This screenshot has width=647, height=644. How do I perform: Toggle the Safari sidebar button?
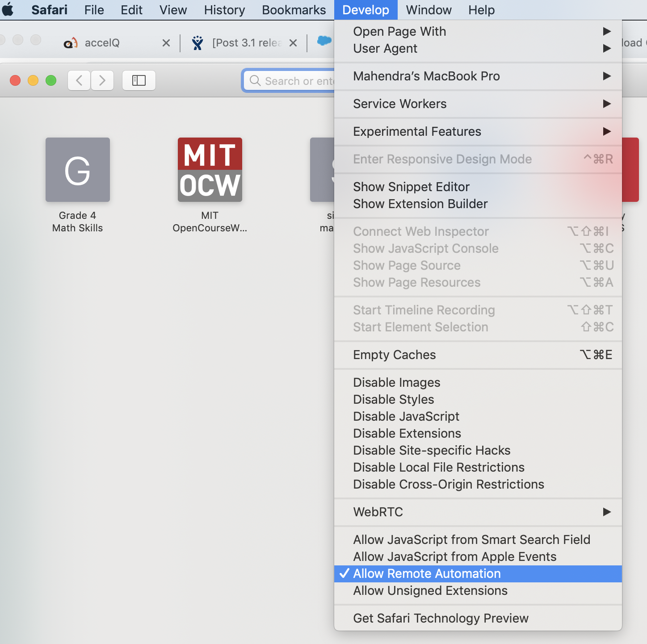(139, 80)
